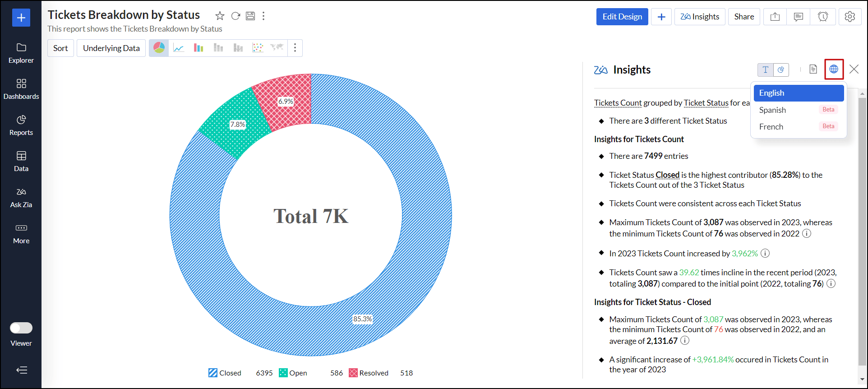Select Spanish from language list
Image resolution: width=868 pixels, height=389 pixels.
click(x=772, y=110)
